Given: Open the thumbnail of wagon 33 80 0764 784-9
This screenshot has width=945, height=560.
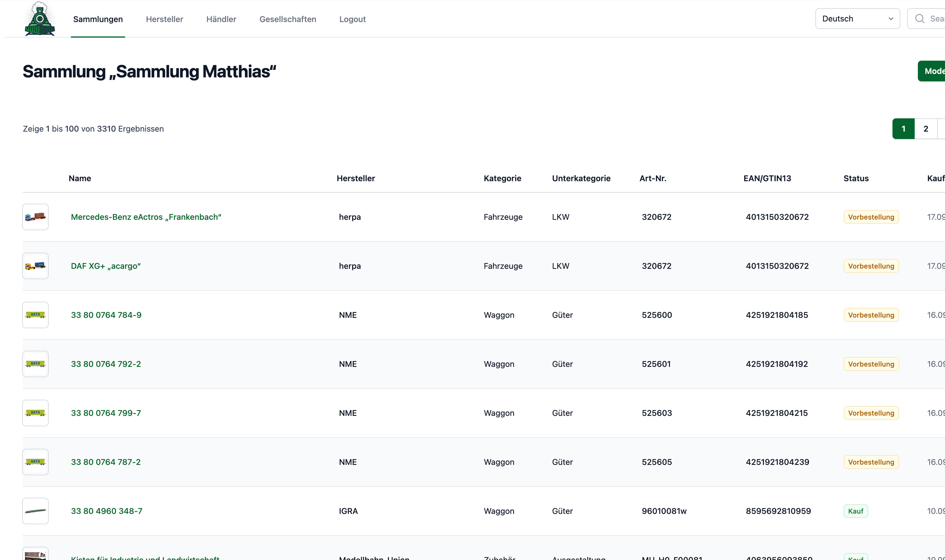Looking at the screenshot, I should (x=35, y=315).
